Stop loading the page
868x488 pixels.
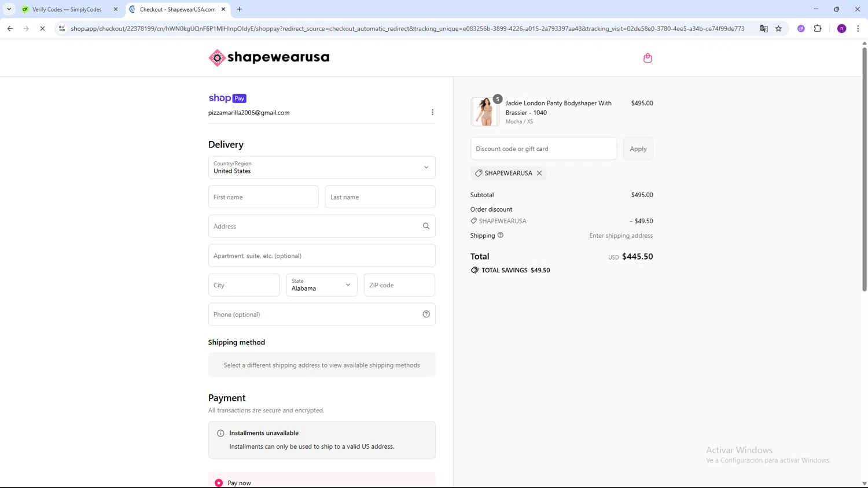click(x=42, y=28)
